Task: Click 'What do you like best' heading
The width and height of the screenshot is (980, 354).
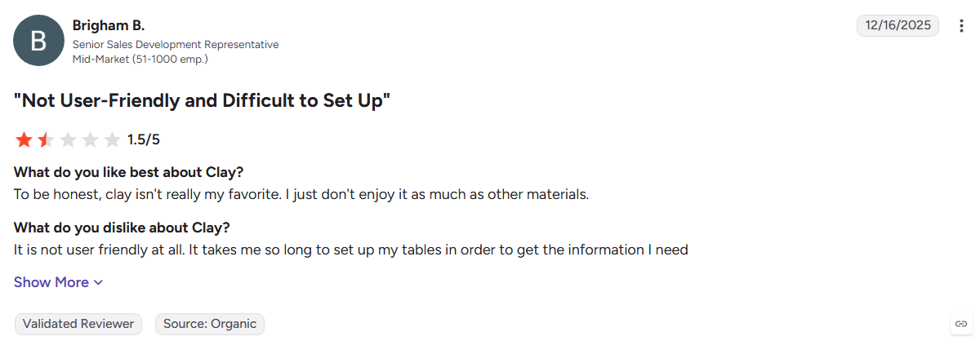Action: (x=129, y=172)
